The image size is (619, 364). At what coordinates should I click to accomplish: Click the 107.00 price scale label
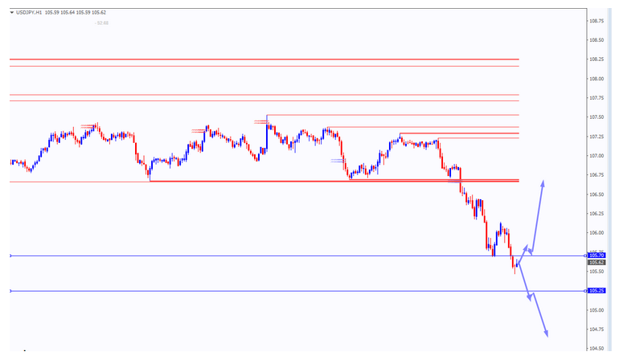click(x=596, y=156)
